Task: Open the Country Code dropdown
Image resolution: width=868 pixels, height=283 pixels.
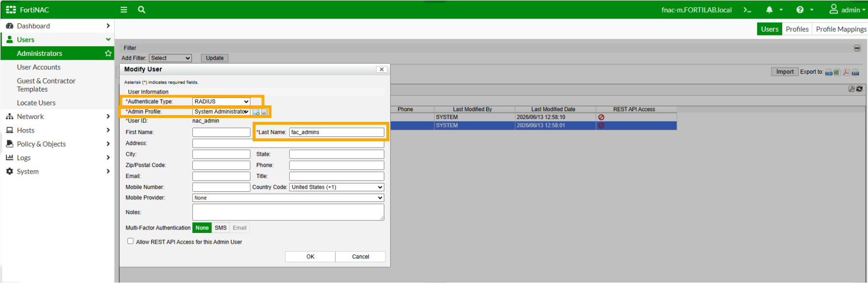Action: tap(337, 187)
